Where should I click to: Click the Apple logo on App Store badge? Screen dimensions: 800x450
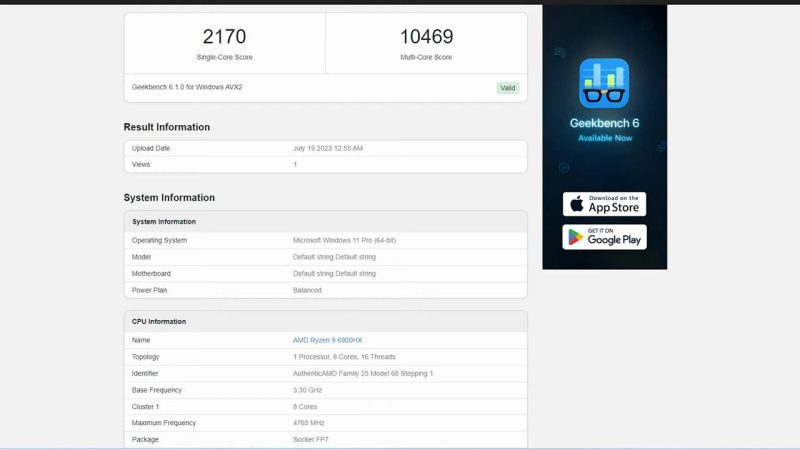click(576, 204)
